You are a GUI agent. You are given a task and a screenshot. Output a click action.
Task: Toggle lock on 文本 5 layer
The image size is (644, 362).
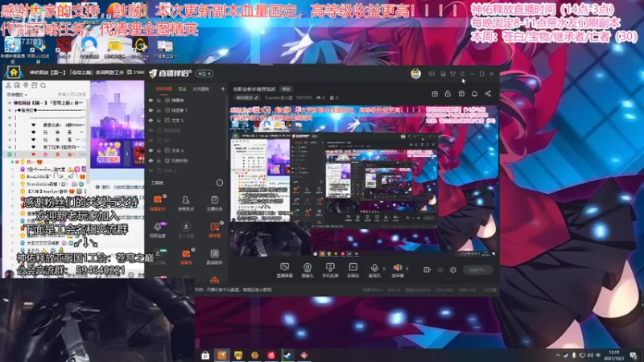pos(159,120)
